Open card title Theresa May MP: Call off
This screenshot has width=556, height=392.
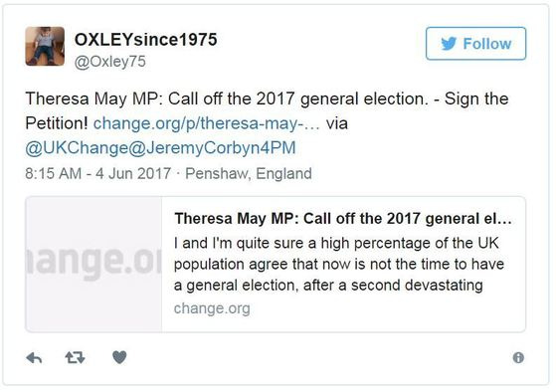343,219
